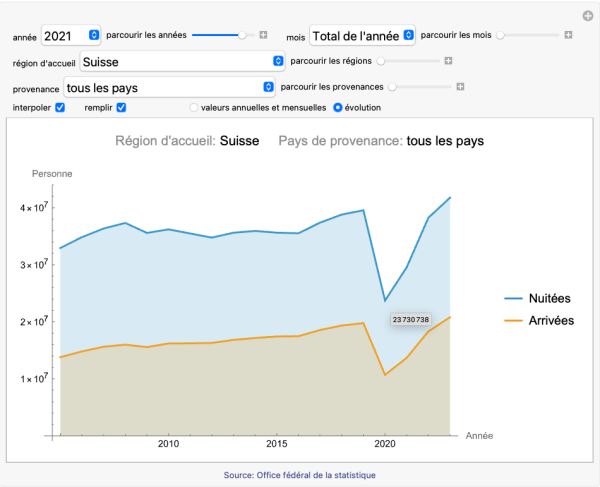Disable the remplir checkbox
This screenshot has width=600, height=487.
pos(121,107)
